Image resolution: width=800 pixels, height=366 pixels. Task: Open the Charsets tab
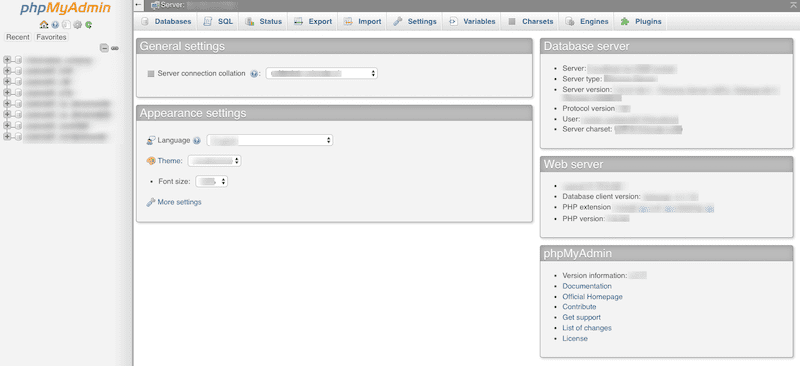pyautogui.click(x=531, y=21)
